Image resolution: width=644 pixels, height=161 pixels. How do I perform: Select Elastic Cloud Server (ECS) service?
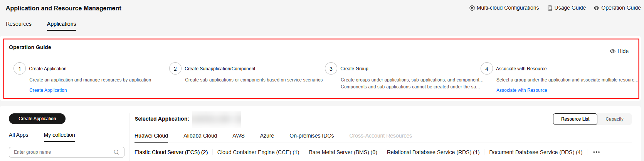click(x=171, y=152)
